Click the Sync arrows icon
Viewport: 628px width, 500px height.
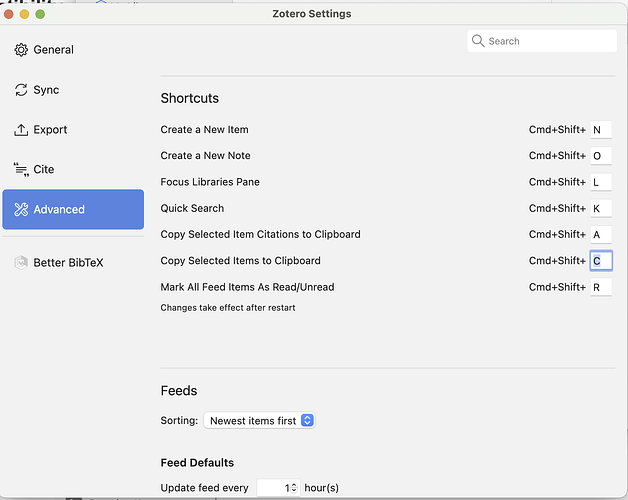tap(21, 90)
